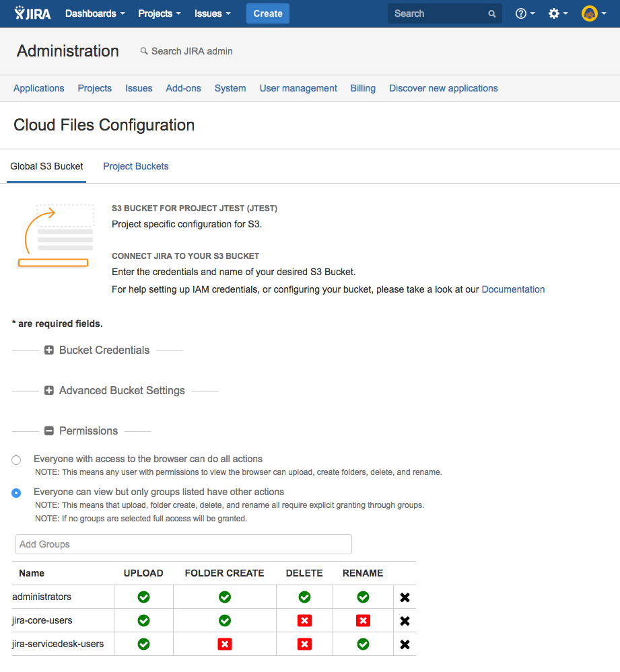This screenshot has height=672, width=620.
Task: Click the 'jira-servicedesk-users' group name
Action: (x=58, y=644)
